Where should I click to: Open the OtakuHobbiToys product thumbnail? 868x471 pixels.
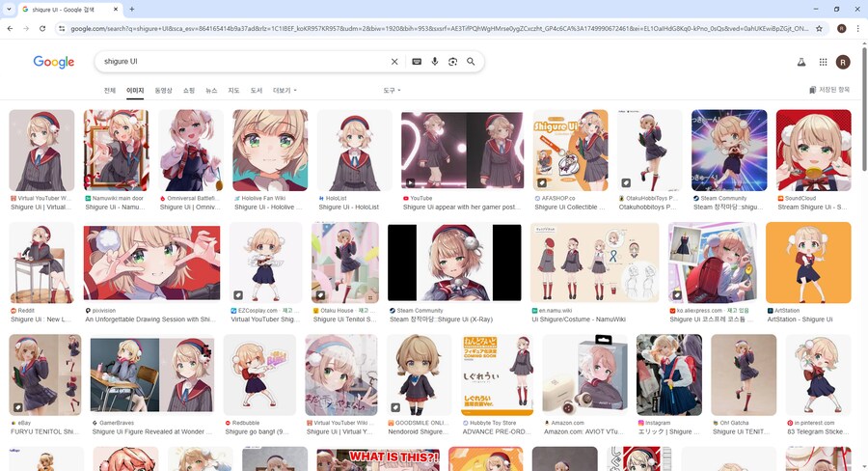650,151
